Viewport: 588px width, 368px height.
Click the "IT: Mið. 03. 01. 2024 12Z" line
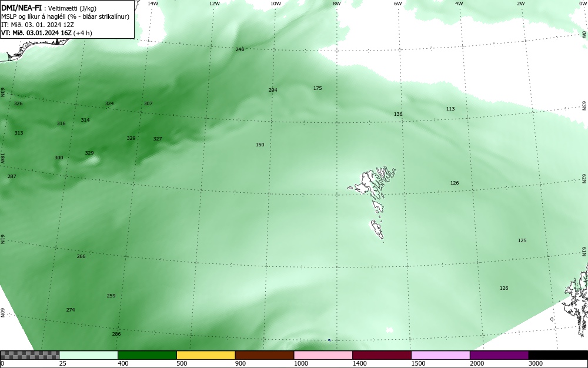(x=38, y=25)
